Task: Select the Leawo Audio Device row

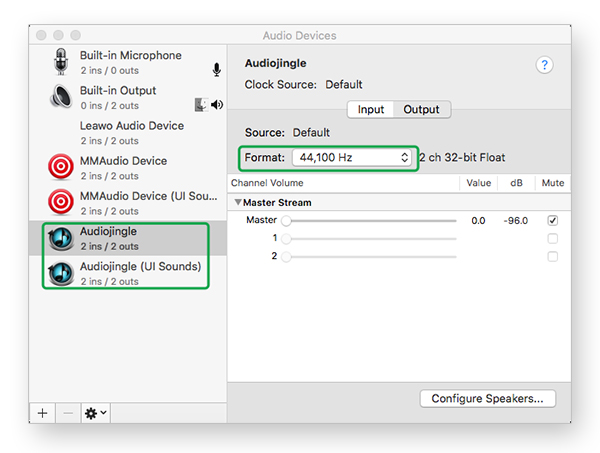Action: (x=128, y=132)
